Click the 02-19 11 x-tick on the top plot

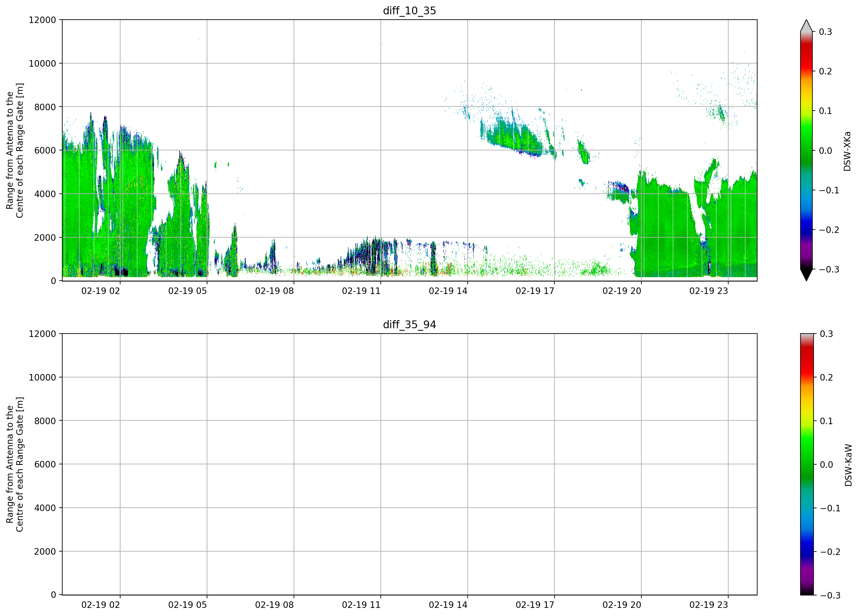pyautogui.click(x=361, y=291)
